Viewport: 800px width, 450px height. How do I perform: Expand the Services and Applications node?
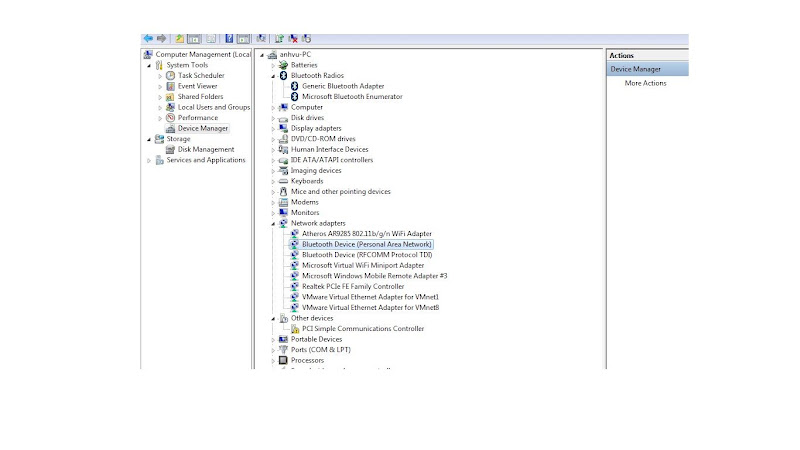click(149, 160)
